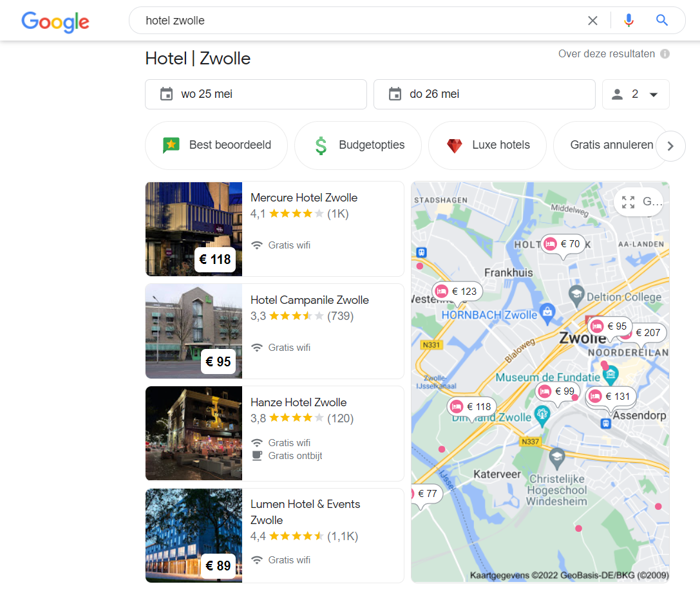Select the € 131 hotel map pin
This screenshot has width=700, height=591.
pyautogui.click(x=610, y=397)
